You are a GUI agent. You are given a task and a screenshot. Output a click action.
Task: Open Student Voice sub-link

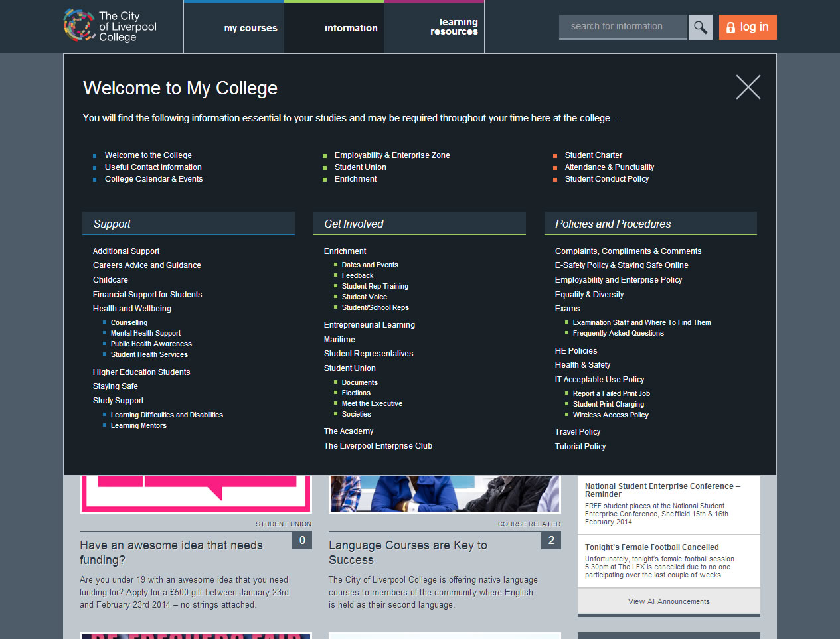point(365,297)
